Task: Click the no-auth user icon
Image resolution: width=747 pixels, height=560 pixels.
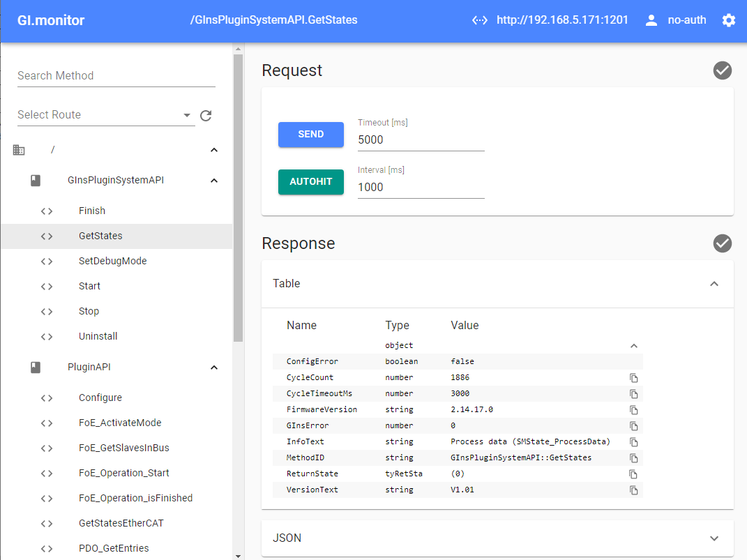Action: point(651,20)
